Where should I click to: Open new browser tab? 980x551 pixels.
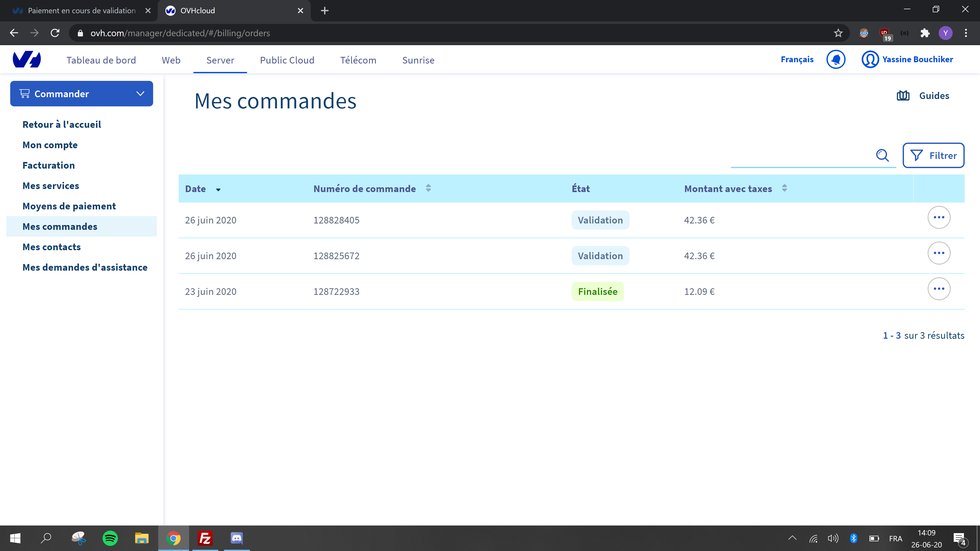[325, 11]
